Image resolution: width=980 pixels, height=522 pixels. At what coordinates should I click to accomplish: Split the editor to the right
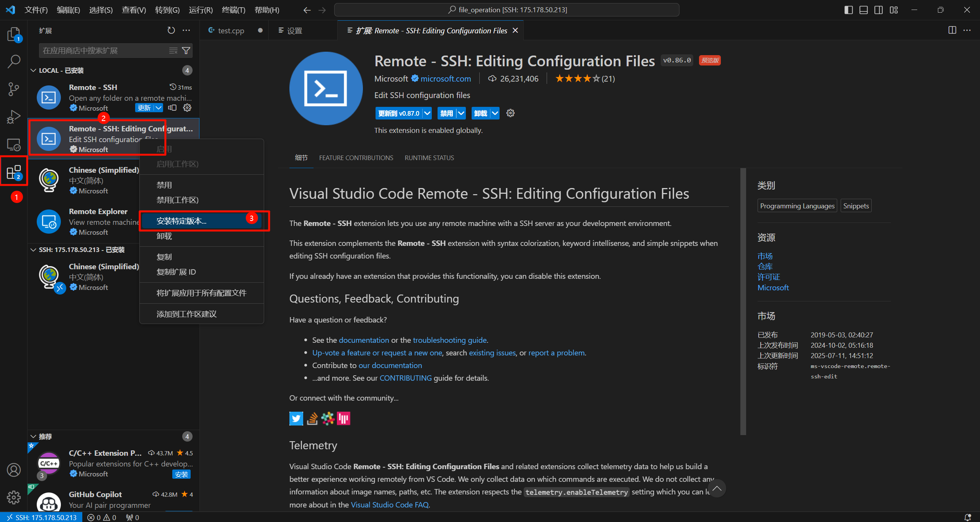point(952,30)
